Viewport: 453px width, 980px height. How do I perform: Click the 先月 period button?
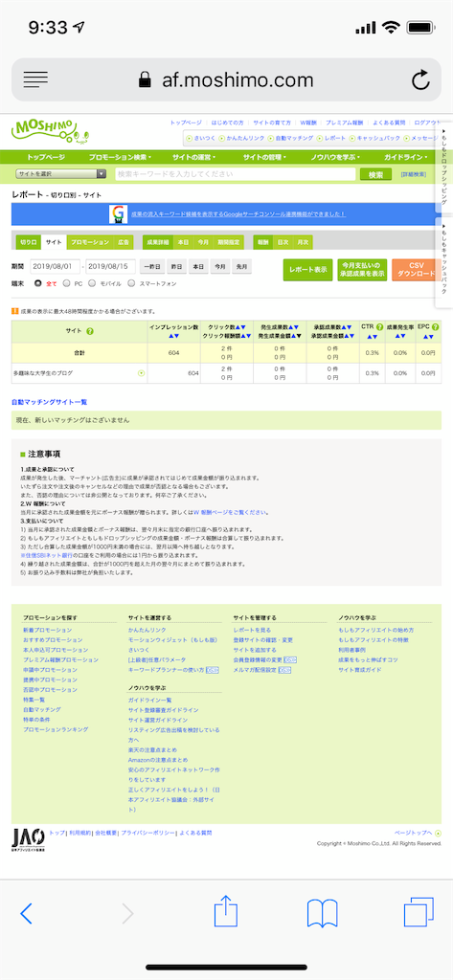point(241,266)
